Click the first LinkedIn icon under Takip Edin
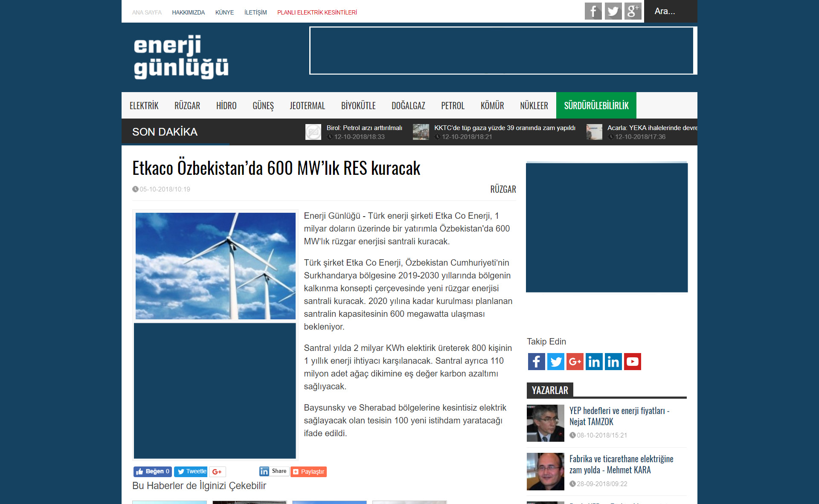This screenshot has width=819, height=504. (594, 362)
